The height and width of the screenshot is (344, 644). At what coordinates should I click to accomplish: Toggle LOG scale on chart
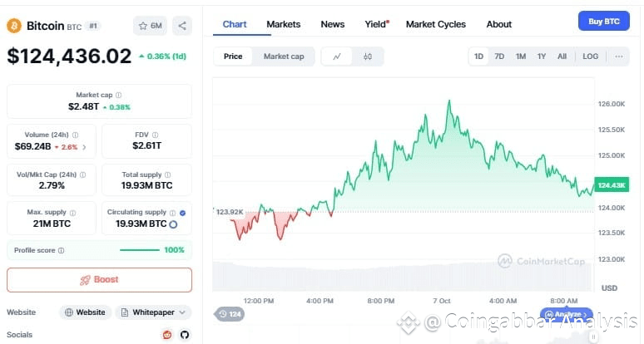pyautogui.click(x=590, y=57)
